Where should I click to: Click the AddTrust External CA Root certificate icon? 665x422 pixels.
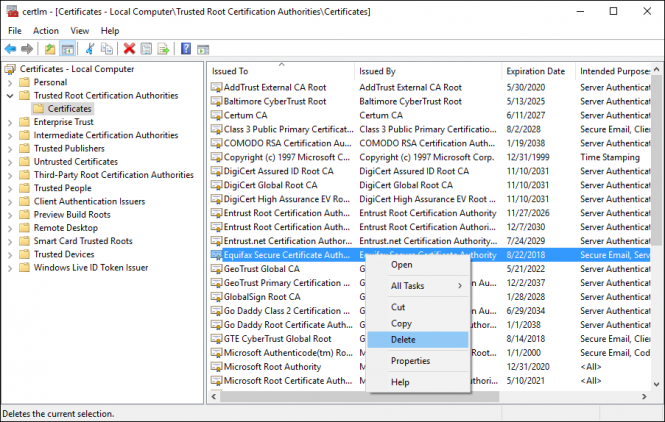[x=217, y=88]
